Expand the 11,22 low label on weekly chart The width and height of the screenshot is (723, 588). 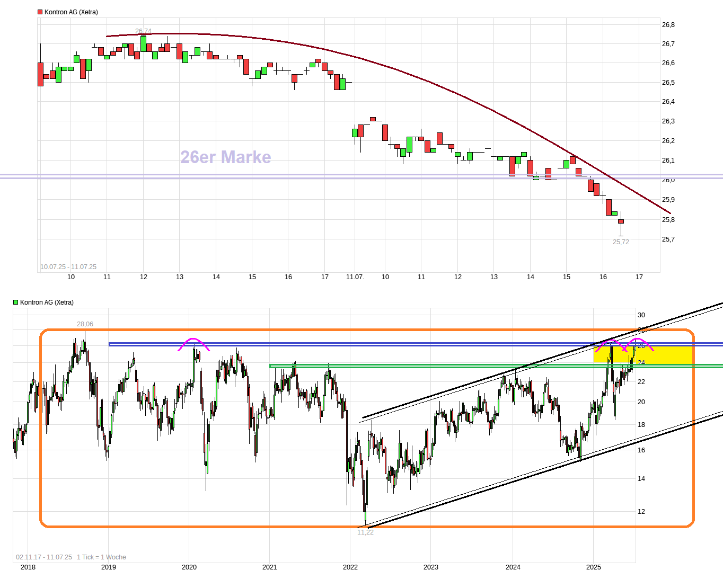tap(365, 532)
